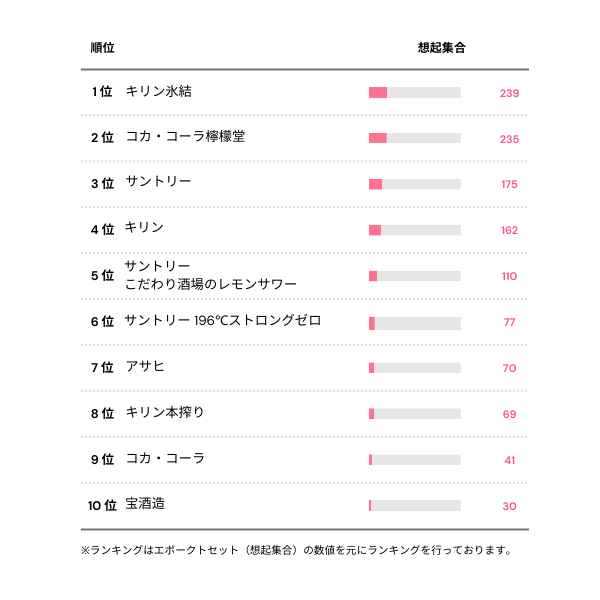Click the bar for キリン氷結

click(x=414, y=93)
